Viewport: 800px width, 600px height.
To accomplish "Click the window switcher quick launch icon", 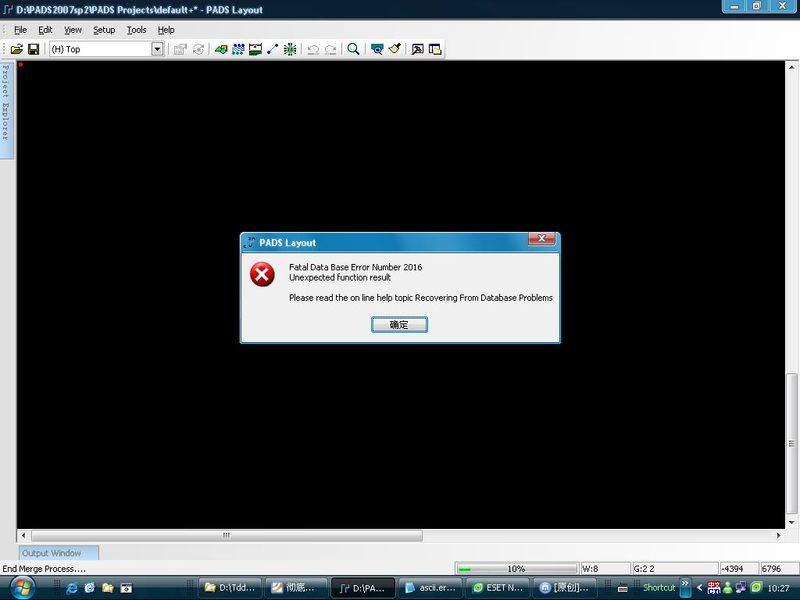I will (x=126, y=588).
